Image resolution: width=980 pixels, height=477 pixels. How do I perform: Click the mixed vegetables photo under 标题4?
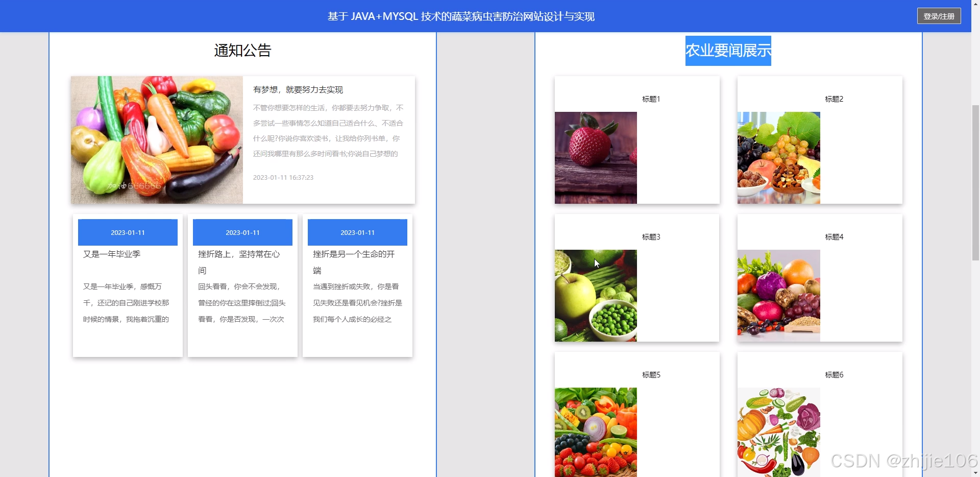click(x=778, y=296)
